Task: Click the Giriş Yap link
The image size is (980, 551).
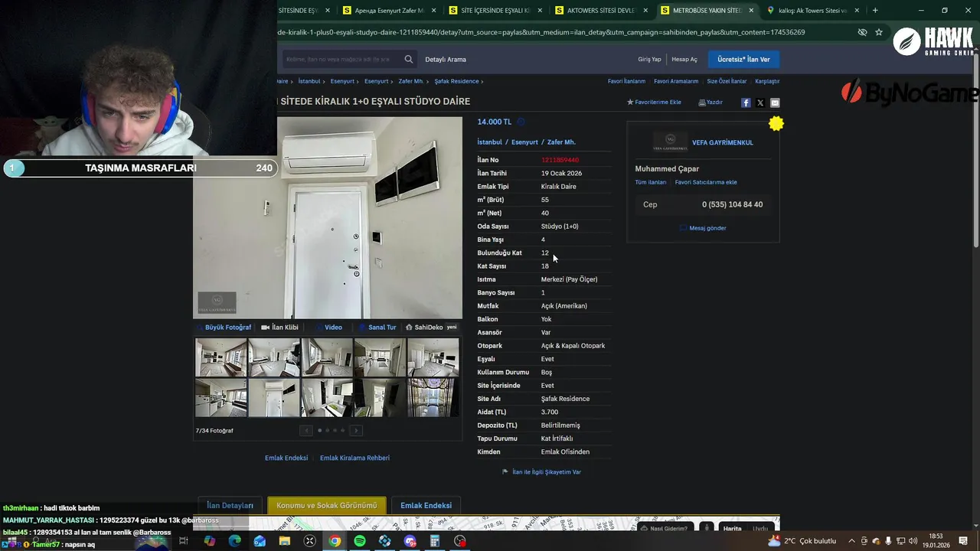Action: [649, 60]
